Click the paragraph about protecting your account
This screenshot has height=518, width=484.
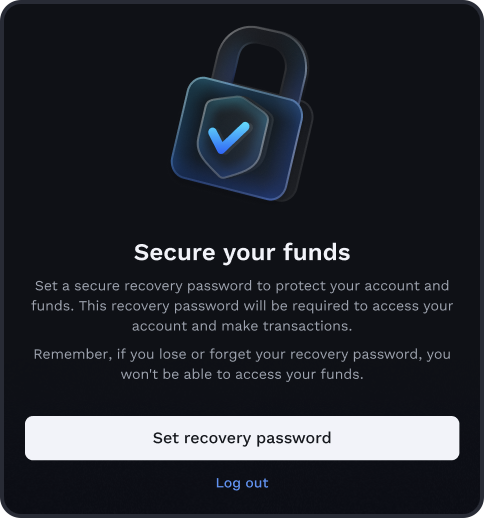click(x=242, y=306)
